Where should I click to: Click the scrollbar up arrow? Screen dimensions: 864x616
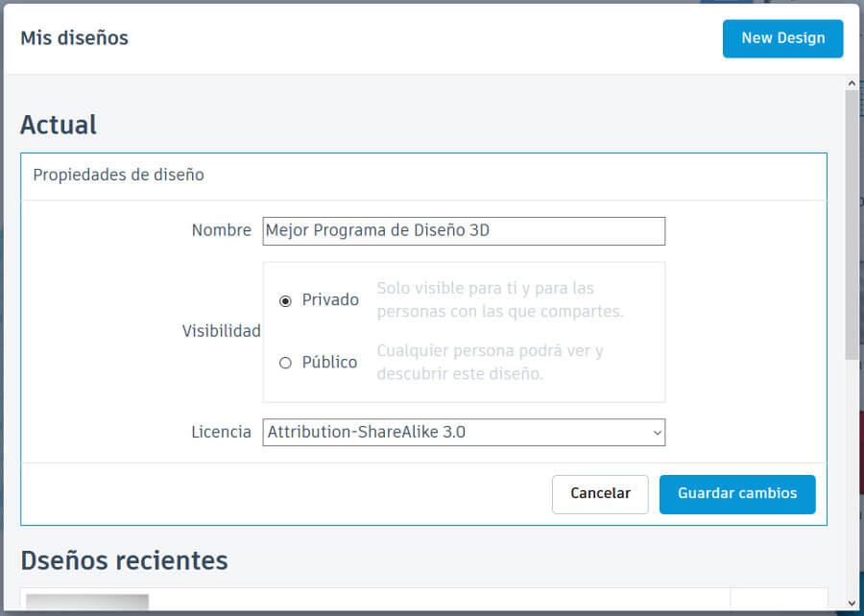click(x=852, y=84)
